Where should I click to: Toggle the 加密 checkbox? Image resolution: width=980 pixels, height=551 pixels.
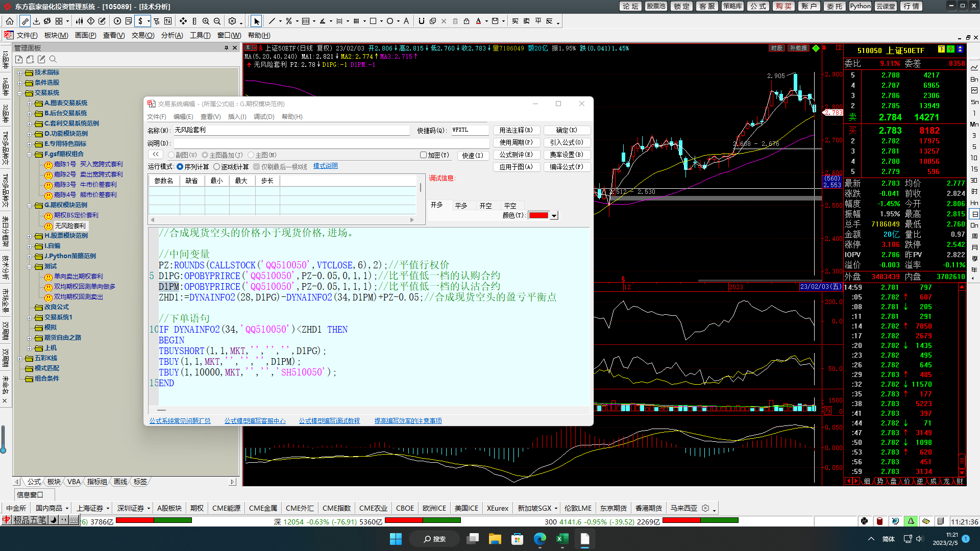pyautogui.click(x=423, y=155)
